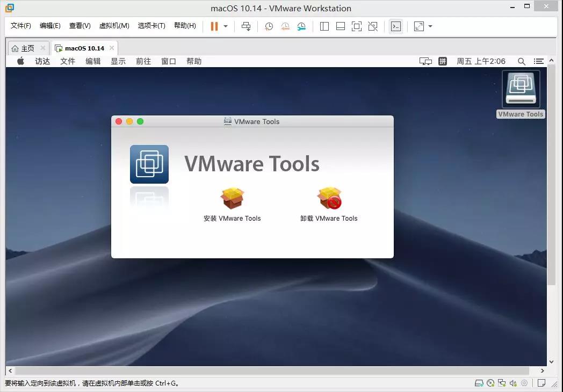Open the 前往 menu in macOS

143,61
